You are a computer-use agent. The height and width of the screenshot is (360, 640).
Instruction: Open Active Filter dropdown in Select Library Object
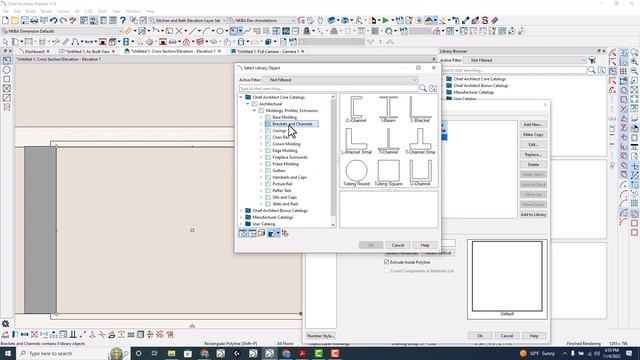pyautogui.click(x=341, y=80)
